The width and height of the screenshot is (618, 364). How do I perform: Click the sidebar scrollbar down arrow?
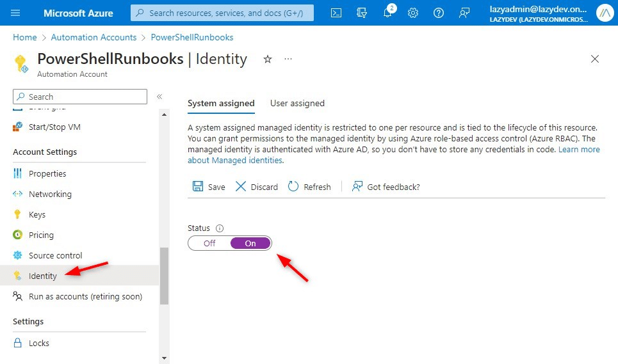pyautogui.click(x=165, y=358)
